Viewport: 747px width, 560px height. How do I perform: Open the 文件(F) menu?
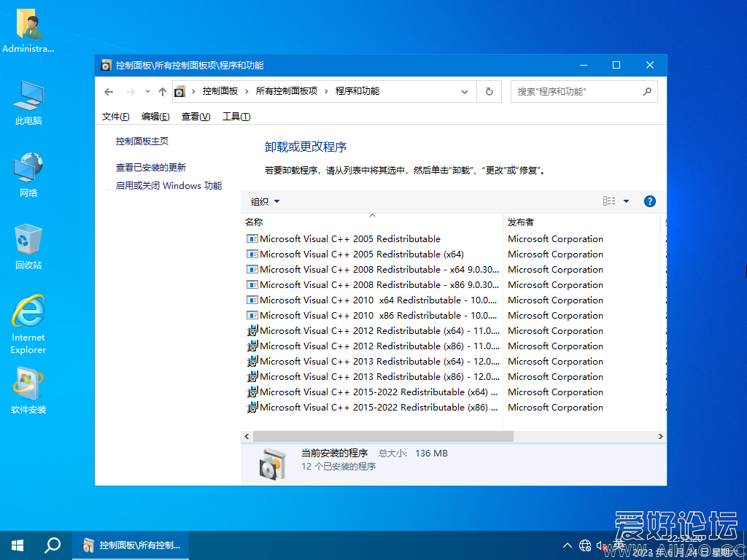[x=115, y=117]
